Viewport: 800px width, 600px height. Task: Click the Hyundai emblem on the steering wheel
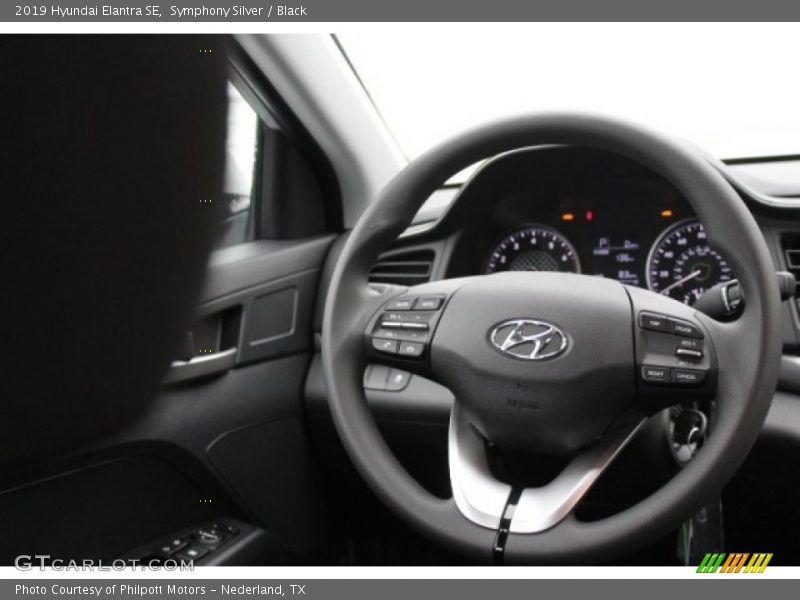[529, 339]
